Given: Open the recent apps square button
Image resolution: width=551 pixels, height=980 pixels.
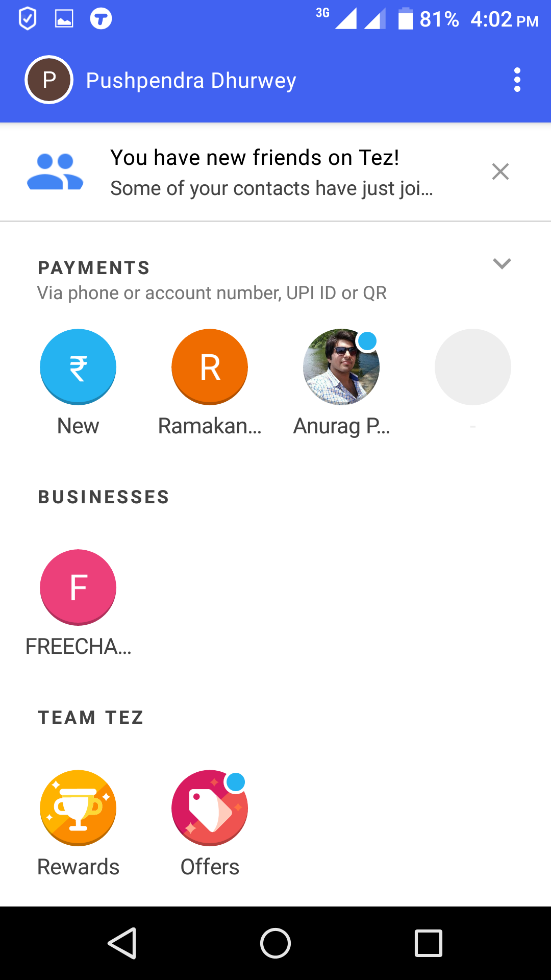Looking at the screenshot, I should (429, 943).
